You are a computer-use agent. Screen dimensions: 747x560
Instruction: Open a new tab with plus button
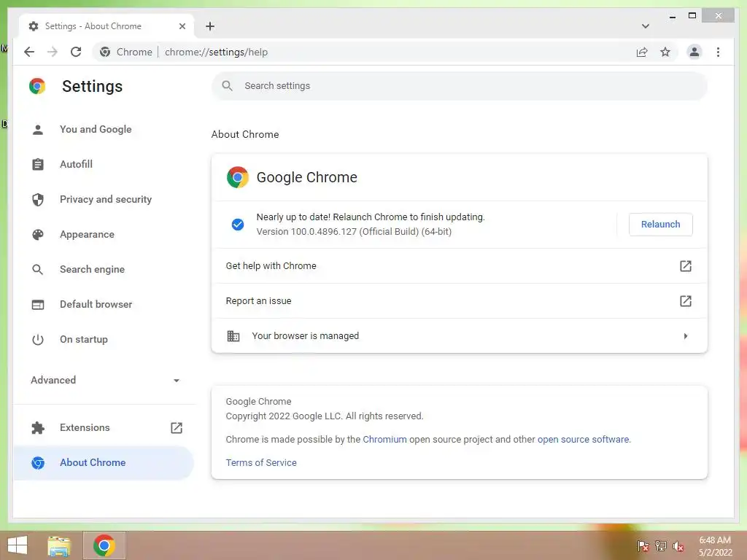[x=210, y=26]
